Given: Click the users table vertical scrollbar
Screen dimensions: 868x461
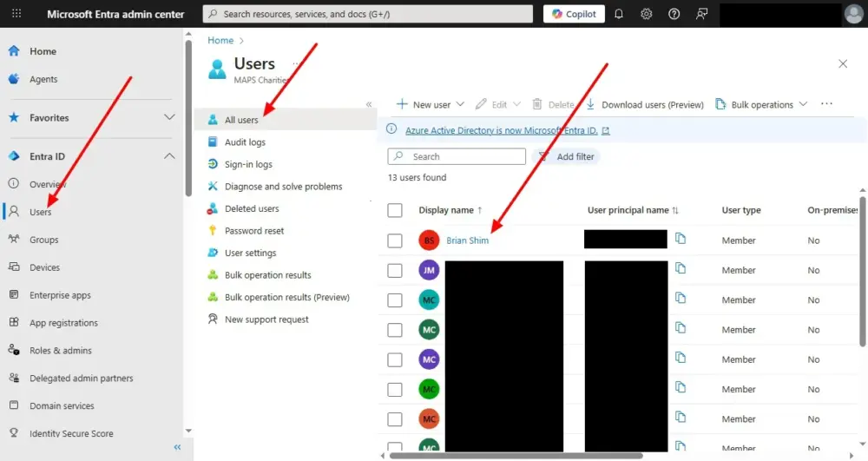Looking at the screenshot, I should [862, 272].
